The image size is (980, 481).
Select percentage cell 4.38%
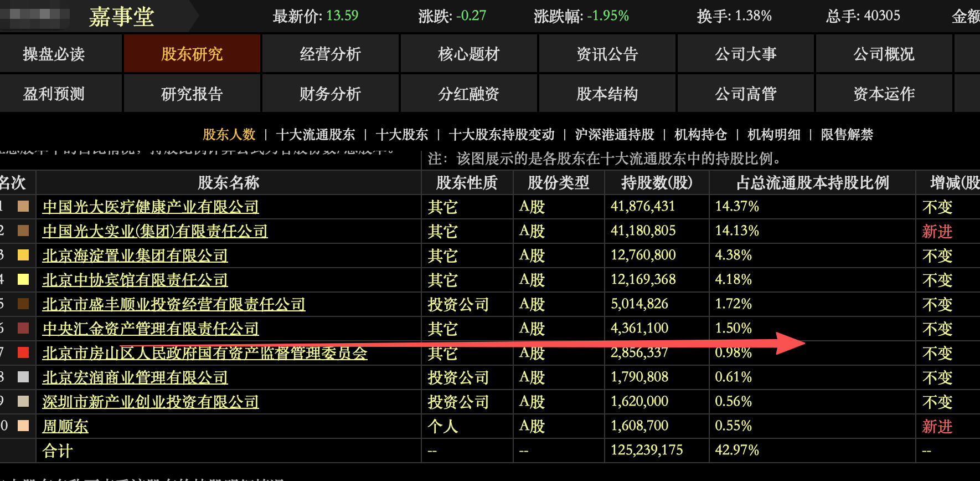pos(733,255)
